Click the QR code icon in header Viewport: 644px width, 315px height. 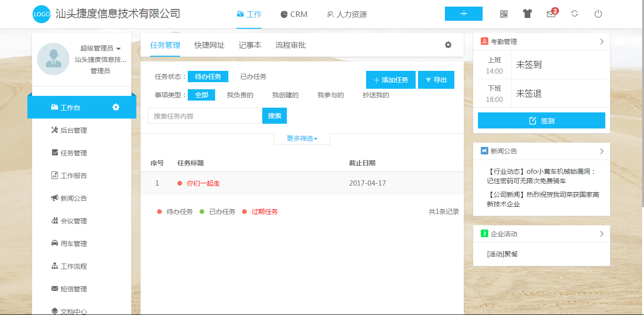504,14
